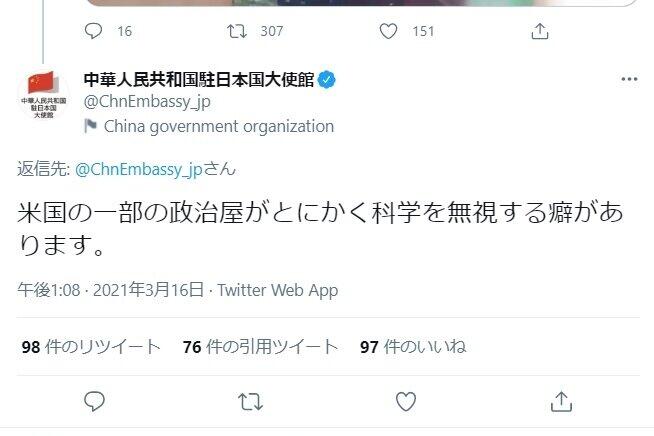The height and width of the screenshot is (436, 654).
Task: Share the upper tweet above
Action: 540,31
